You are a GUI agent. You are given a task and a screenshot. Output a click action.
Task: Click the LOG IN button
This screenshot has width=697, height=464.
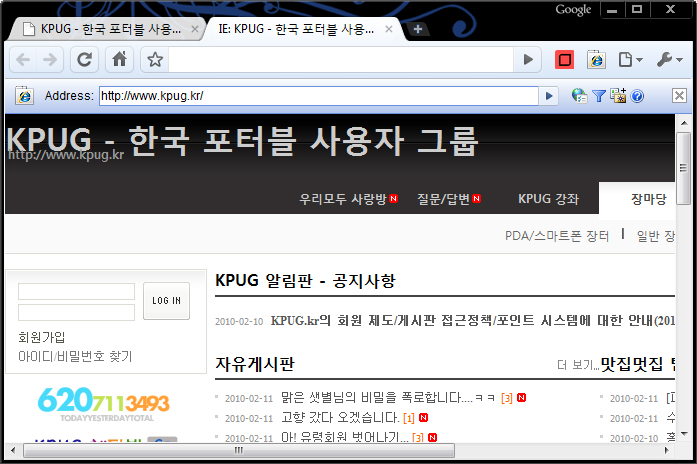tap(166, 301)
